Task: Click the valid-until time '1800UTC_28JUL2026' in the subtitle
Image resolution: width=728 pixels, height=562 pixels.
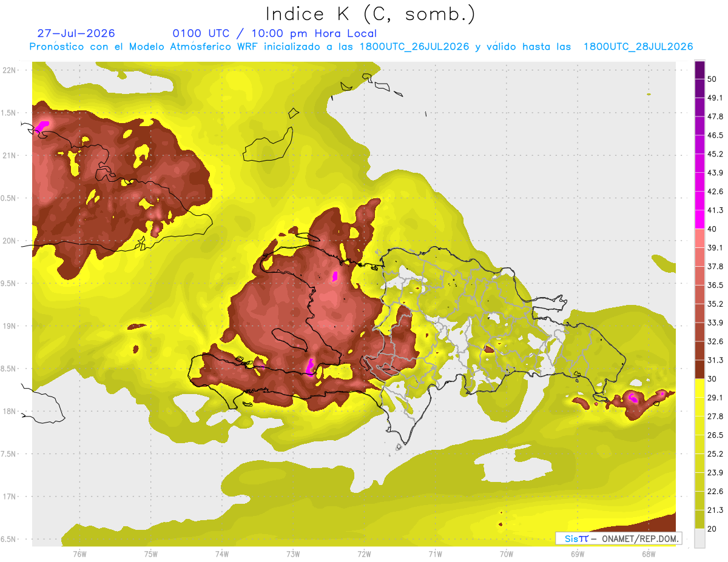Action: 638,47
